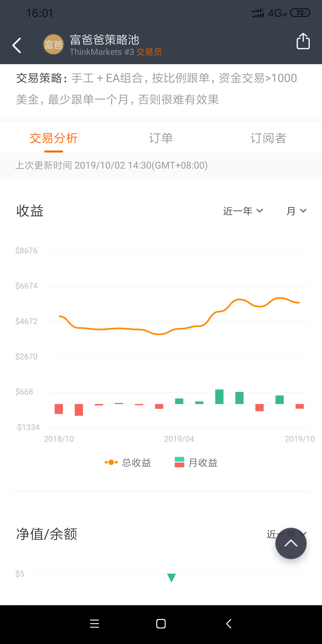Open the Android recent apps menu
Viewport: 322px width, 644px height.
95,624
